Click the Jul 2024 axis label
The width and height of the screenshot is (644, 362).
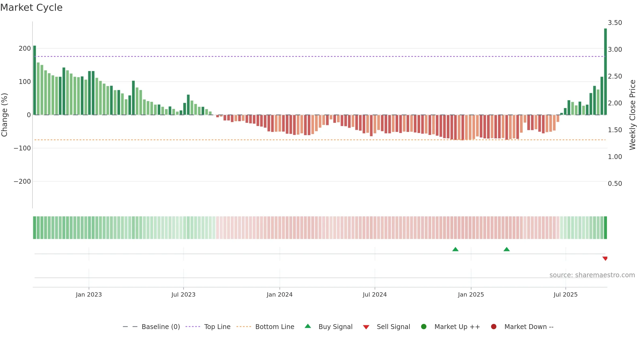coord(375,295)
